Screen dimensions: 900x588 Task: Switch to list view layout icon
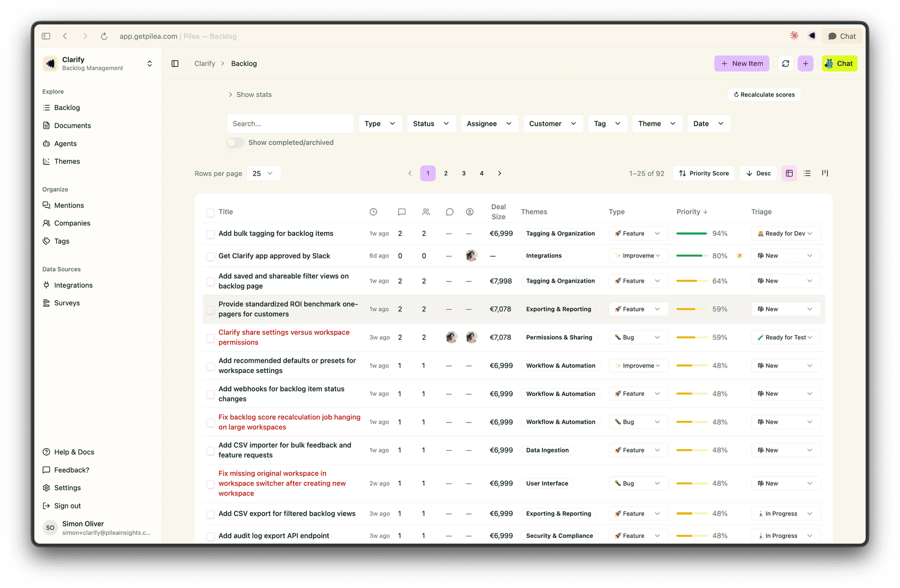[807, 173]
